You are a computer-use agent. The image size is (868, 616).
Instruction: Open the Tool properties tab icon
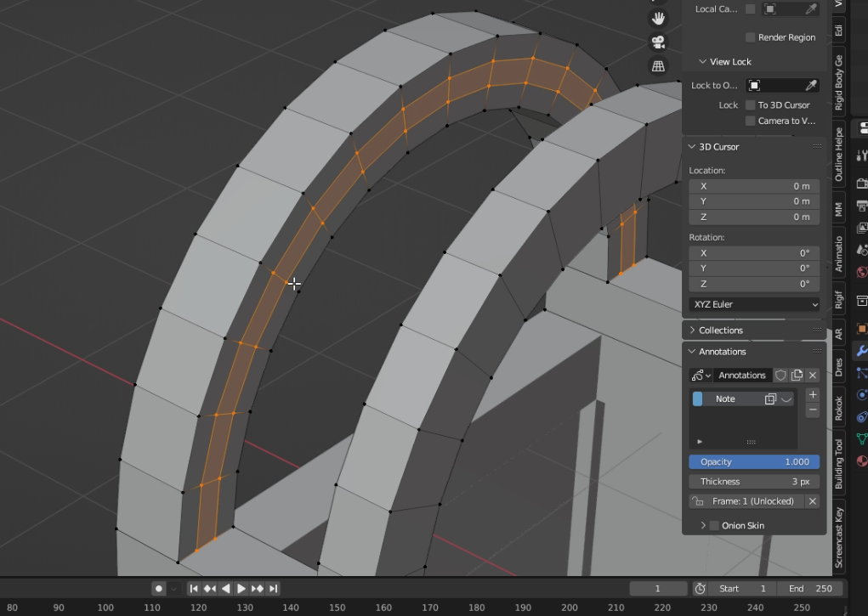tap(862, 155)
